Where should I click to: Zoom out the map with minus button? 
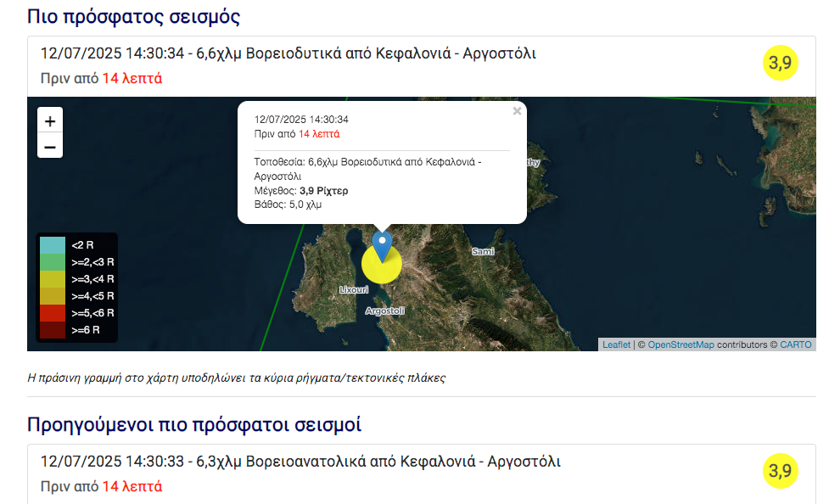click(x=50, y=147)
